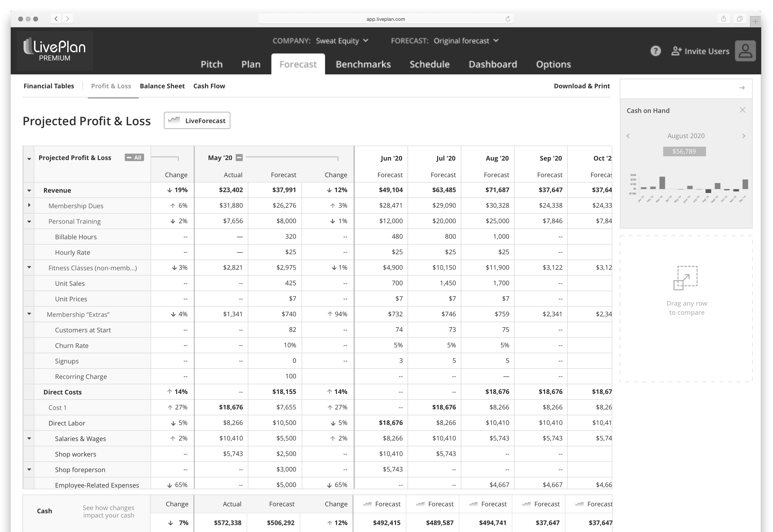
Task: Open the Benchmarks tab
Action: (363, 64)
